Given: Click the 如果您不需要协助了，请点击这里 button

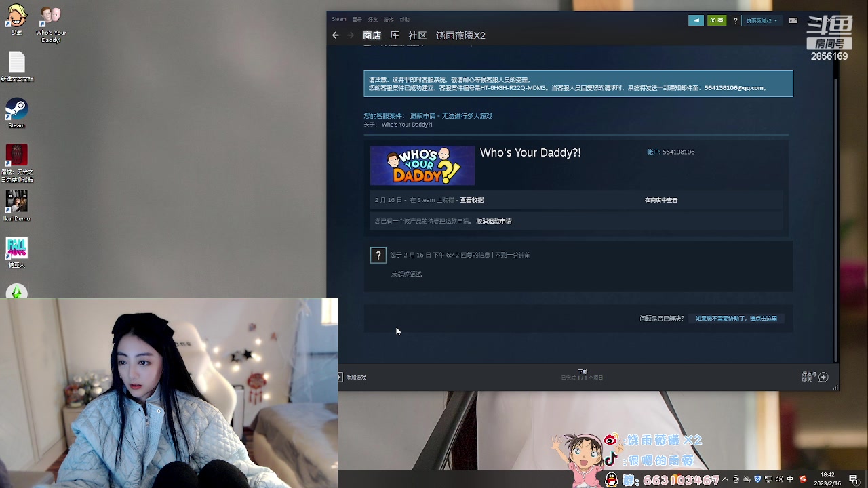Looking at the screenshot, I should click(x=736, y=319).
